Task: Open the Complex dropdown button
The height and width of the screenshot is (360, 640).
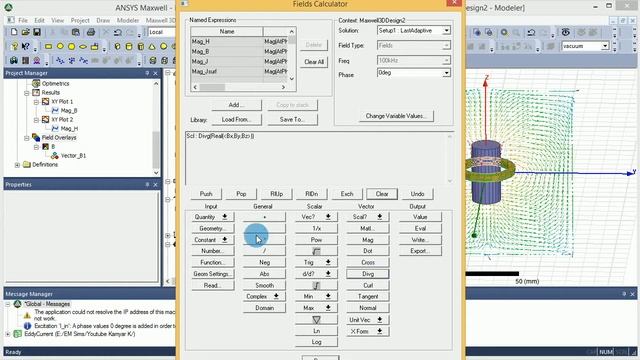Action: (x=264, y=296)
